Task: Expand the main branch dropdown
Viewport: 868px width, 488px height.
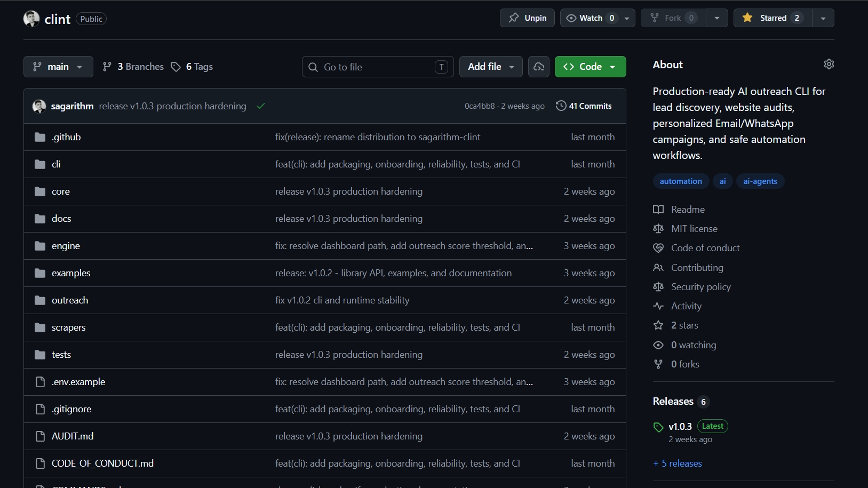Action: tap(58, 67)
